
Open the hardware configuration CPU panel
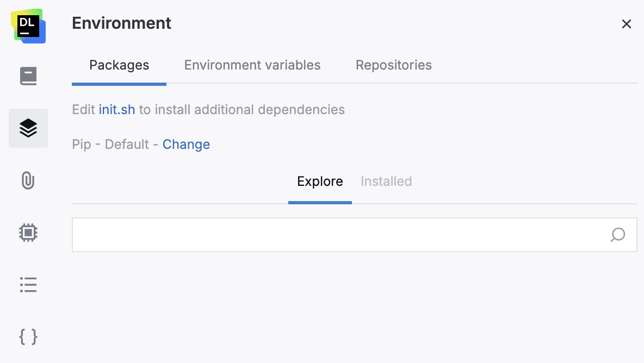[x=28, y=233]
